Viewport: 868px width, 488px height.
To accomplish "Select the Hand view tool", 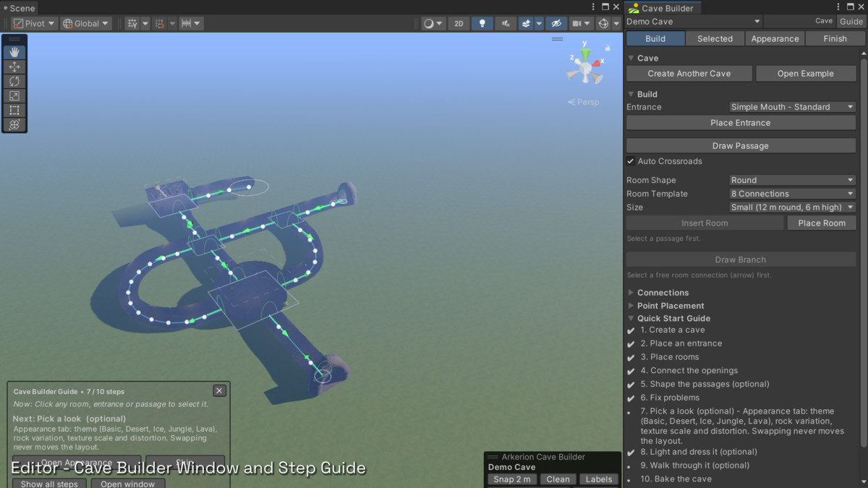I will point(14,52).
